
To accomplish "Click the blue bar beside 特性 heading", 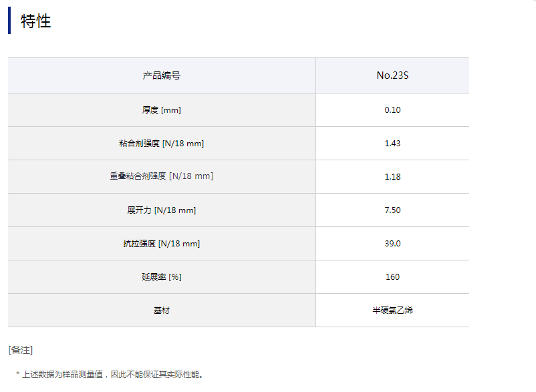I will [x=9, y=21].
